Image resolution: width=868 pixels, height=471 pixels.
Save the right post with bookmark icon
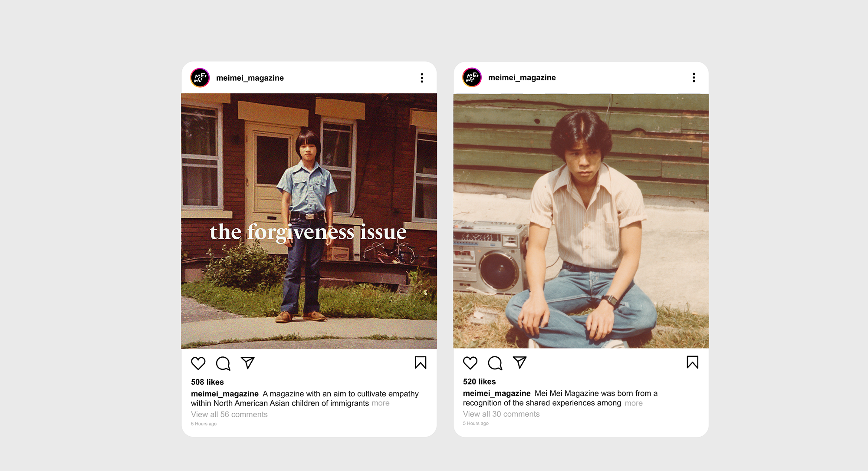(x=693, y=362)
